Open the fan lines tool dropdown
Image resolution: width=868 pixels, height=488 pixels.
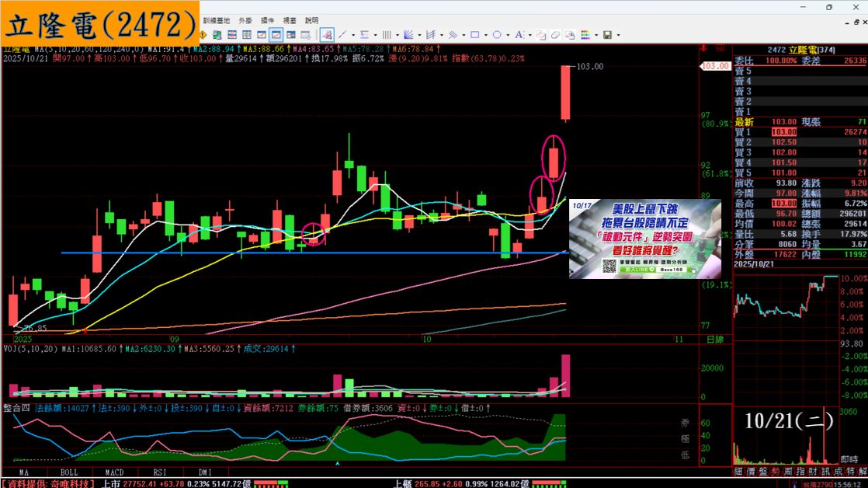(x=419, y=35)
